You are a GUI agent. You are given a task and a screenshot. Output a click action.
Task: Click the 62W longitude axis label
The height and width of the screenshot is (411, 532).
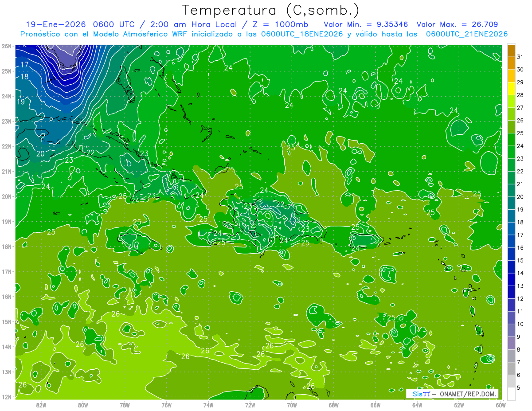(x=459, y=405)
